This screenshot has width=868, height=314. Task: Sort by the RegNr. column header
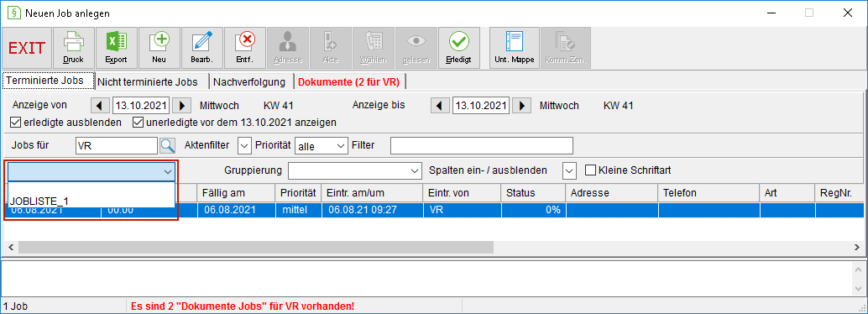click(839, 193)
